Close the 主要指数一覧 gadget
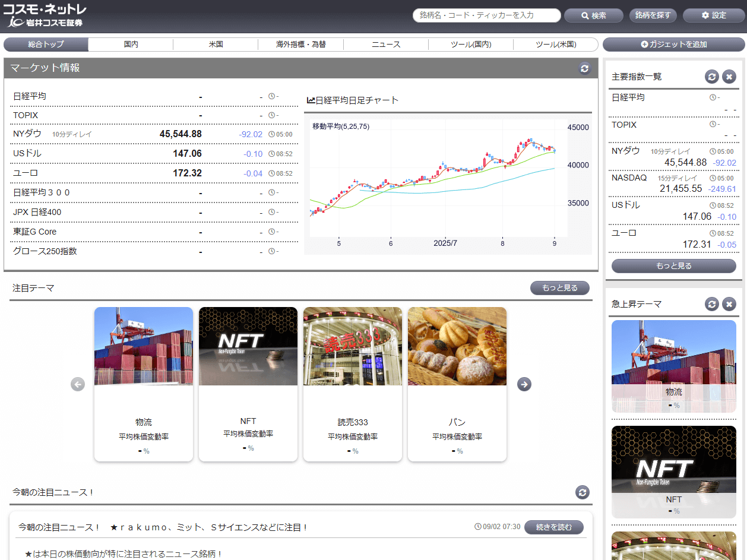 [729, 77]
